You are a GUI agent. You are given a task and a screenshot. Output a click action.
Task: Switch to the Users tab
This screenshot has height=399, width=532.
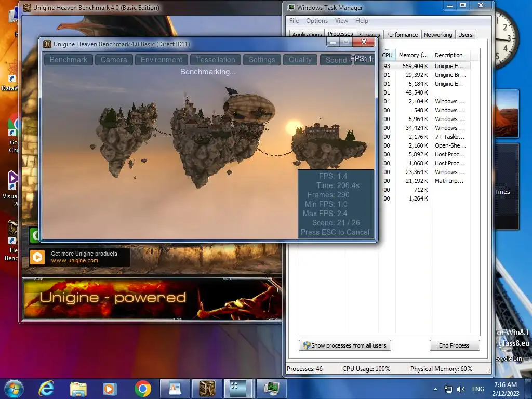465,35
